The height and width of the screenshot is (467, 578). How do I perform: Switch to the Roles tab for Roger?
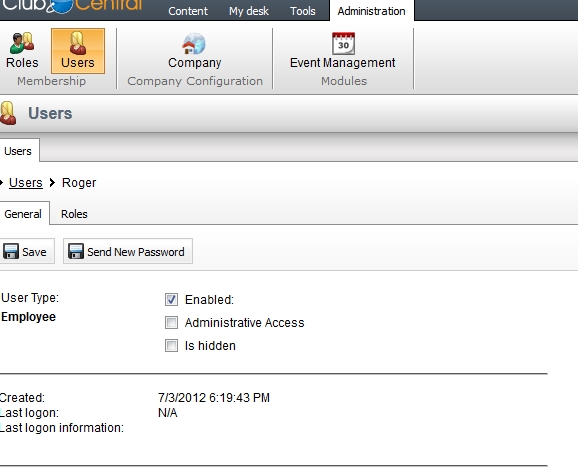74,214
